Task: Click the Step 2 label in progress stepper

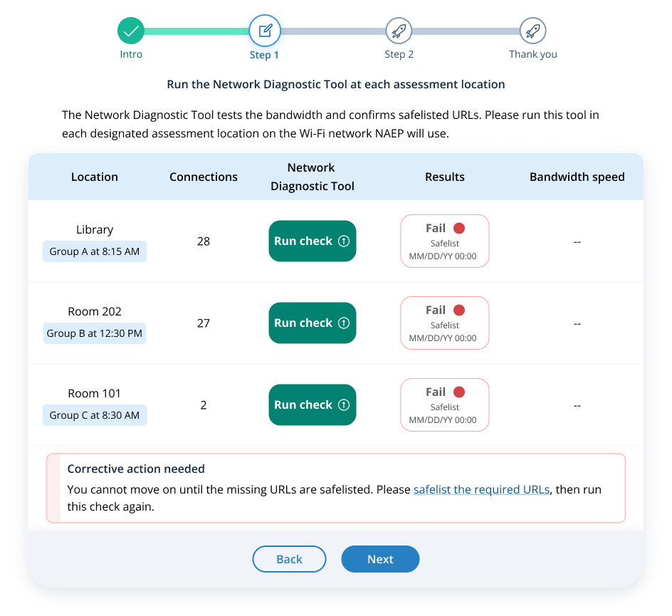Action: coord(399,55)
